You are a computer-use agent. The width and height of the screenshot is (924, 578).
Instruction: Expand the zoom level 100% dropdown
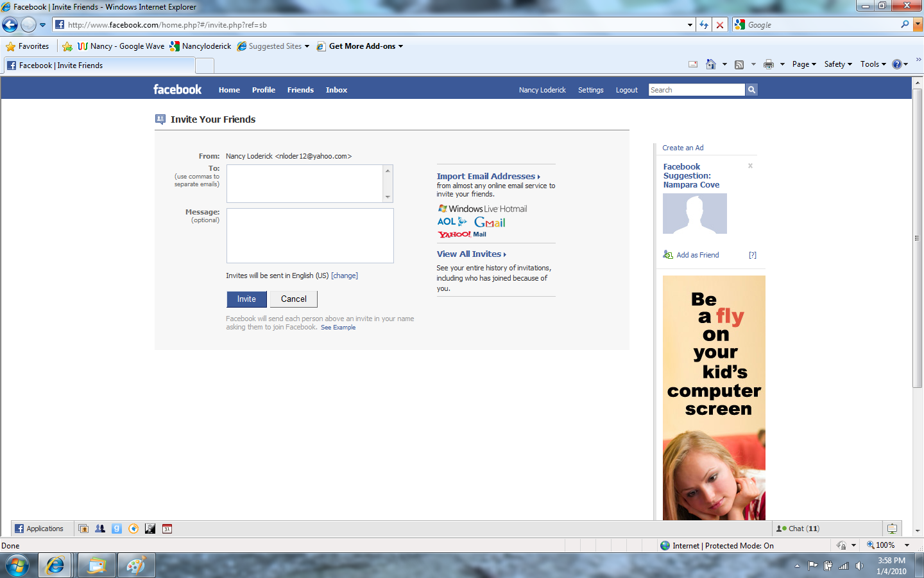907,545
